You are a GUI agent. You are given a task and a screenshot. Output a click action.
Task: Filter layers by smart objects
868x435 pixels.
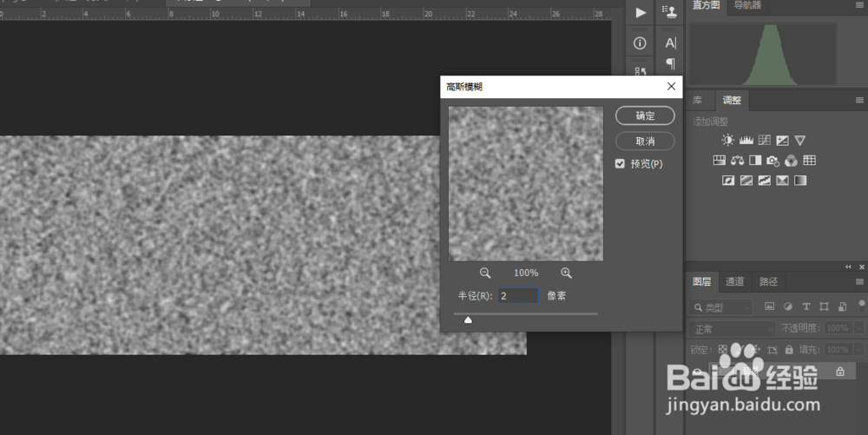tap(843, 306)
